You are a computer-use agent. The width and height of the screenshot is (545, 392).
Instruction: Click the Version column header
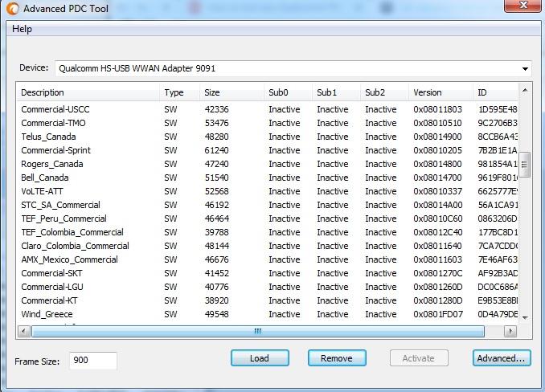click(x=441, y=92)
